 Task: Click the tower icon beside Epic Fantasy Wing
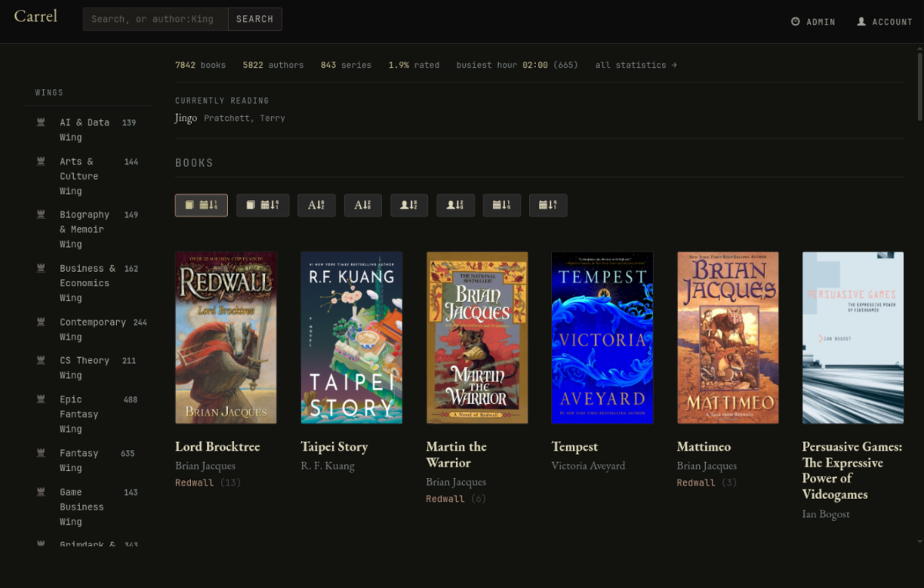[42, 399]
